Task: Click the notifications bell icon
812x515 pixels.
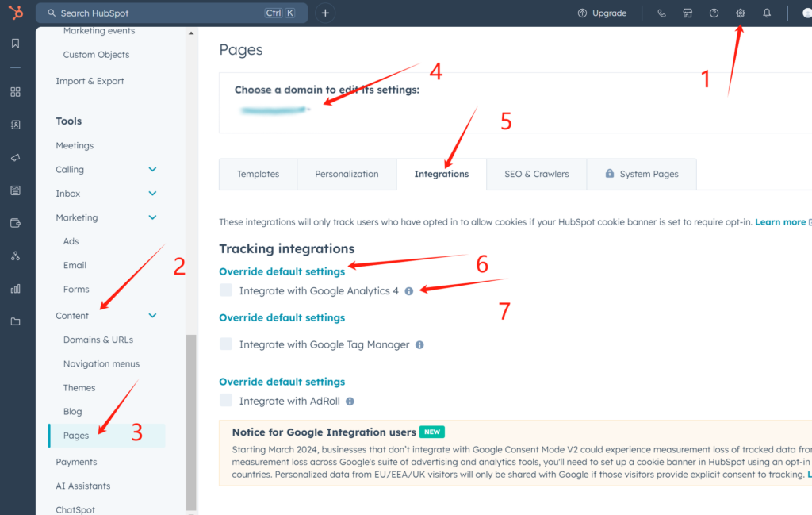Action: coord(767,13)
